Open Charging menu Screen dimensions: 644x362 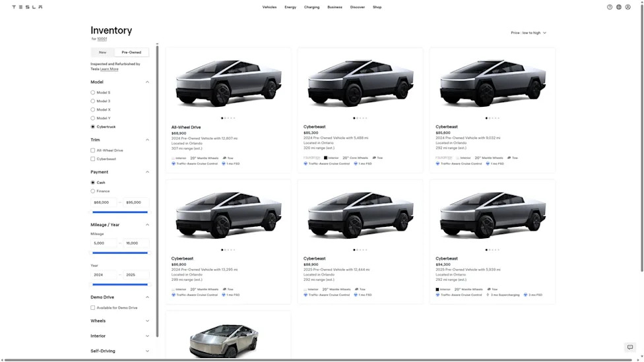tap(311, 7)
